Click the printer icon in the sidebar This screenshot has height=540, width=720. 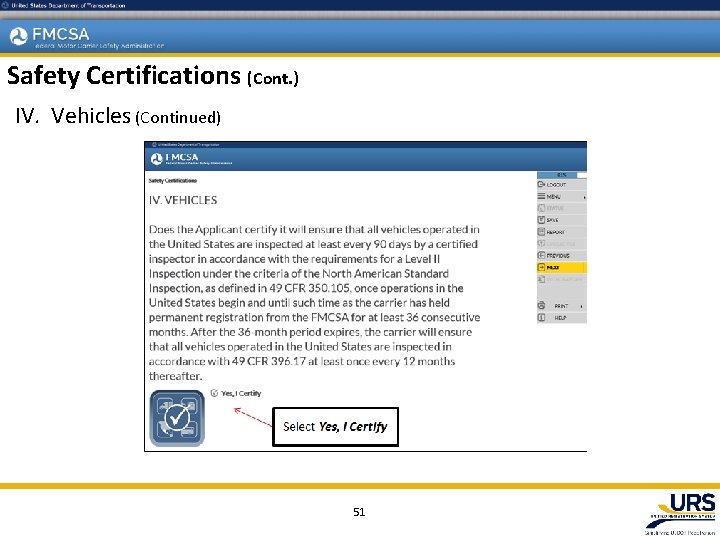[541, 305]
